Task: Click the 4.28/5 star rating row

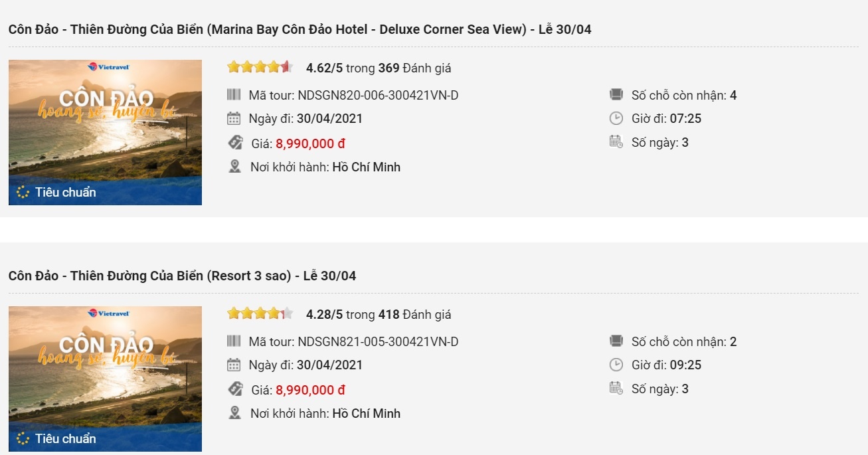Action: pyautogui.click(x=339, y=314)
